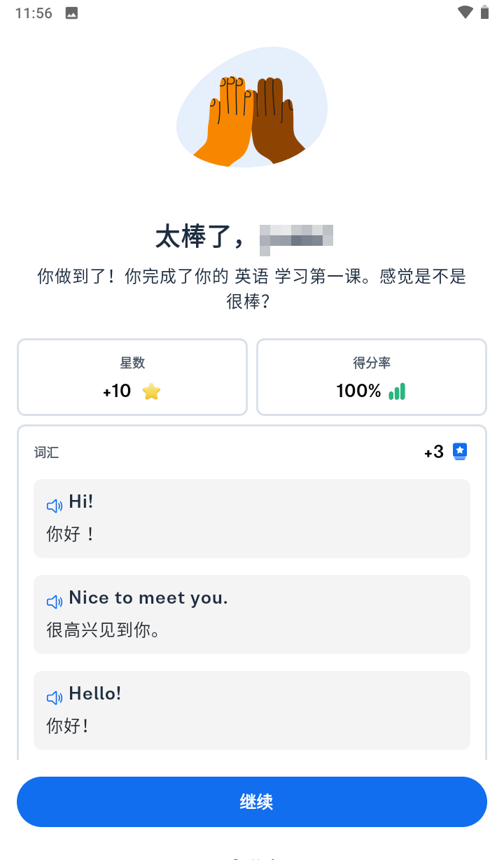Tap the yellow star icon
The height and width of the screenshot is (860, 504).
[151, 391]
